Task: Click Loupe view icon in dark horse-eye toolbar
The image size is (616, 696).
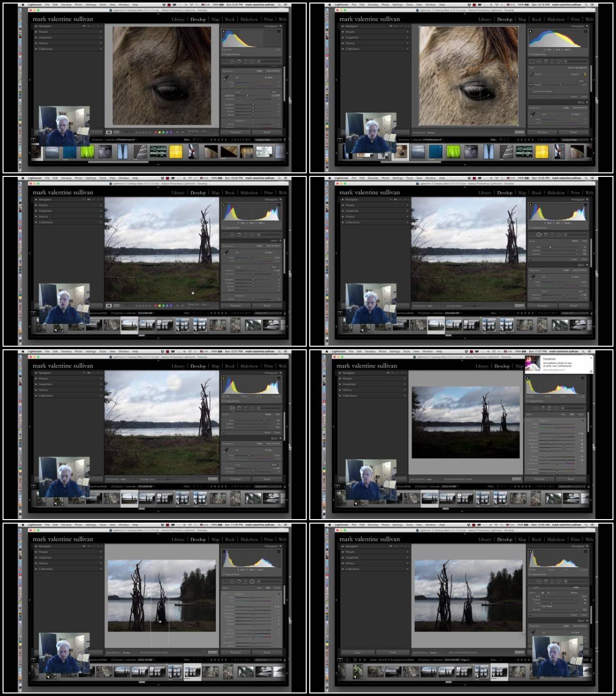Action: (109, 132)
